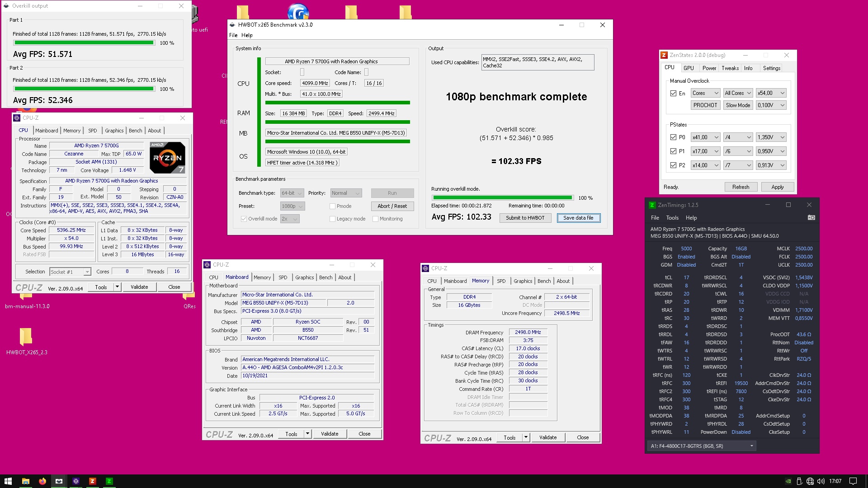Image resolution: width=868 pixels, height=488 pixels.
Task: Open the Priority Normal dropdown
Action: (346, 193)
